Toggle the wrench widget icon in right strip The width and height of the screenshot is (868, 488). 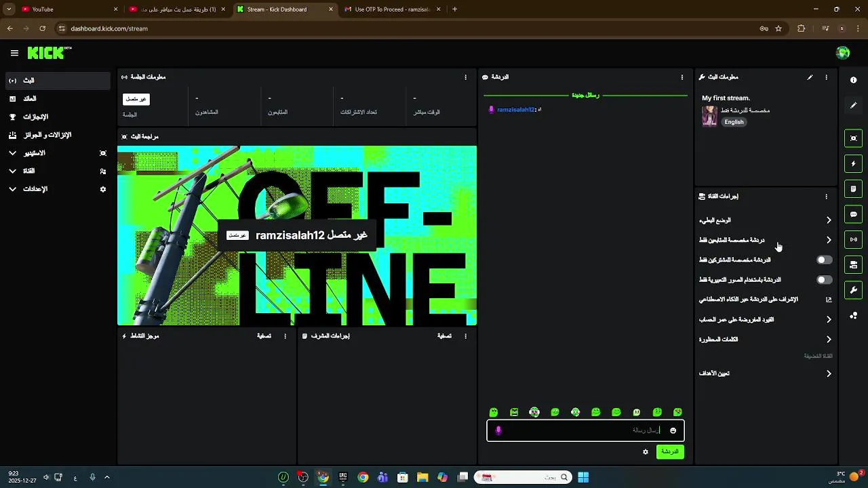pyautogui.click(x=853, y=290)
